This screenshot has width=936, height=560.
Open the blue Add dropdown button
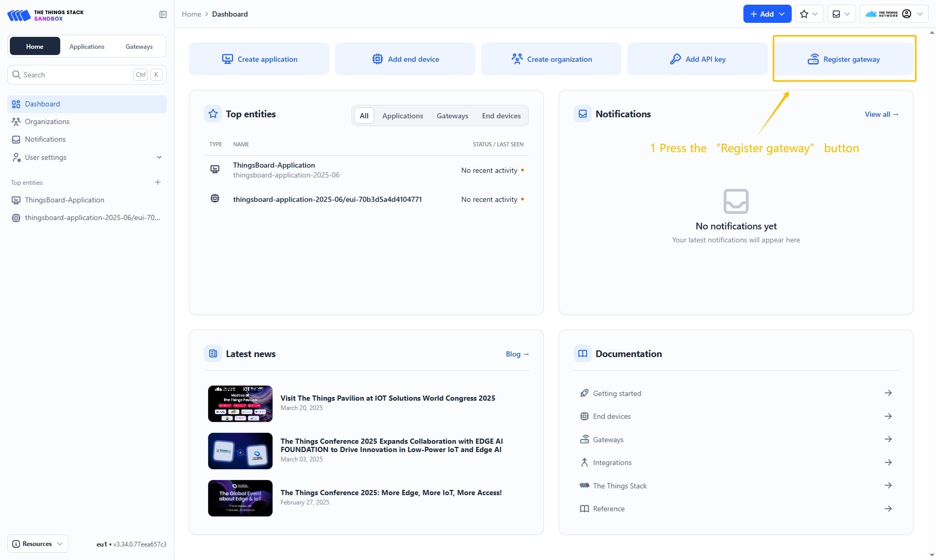[767, 14]
